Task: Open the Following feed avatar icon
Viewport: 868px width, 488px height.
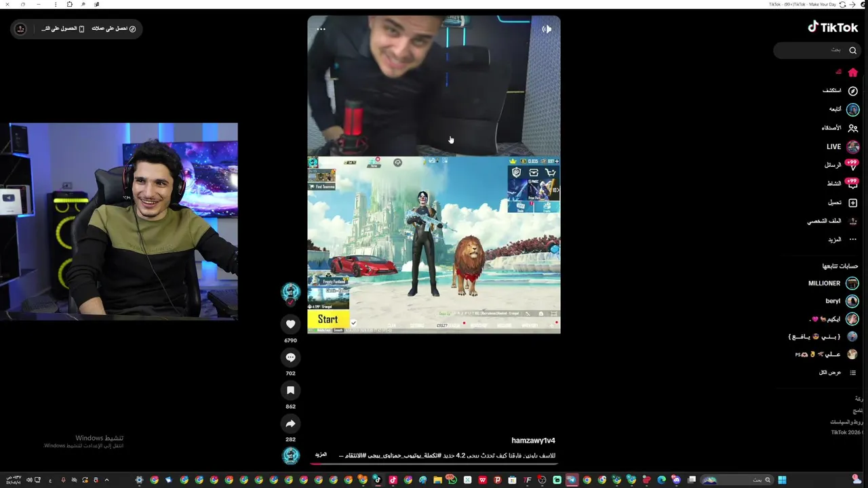Action: (852, 109)
